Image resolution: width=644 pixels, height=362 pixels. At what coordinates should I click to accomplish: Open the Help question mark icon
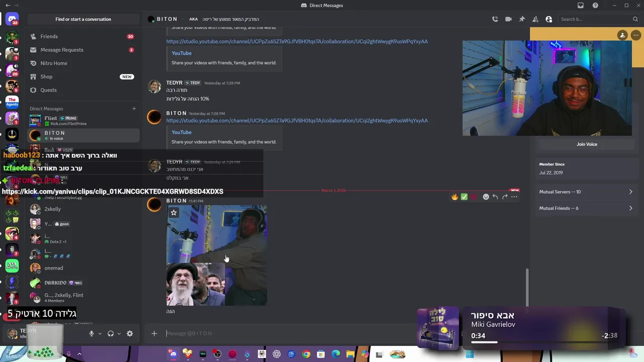(x=596, y=6)
